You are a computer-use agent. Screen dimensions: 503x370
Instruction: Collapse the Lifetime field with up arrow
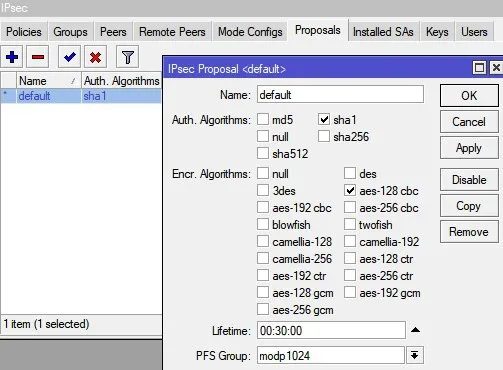[x=415, y=330]
